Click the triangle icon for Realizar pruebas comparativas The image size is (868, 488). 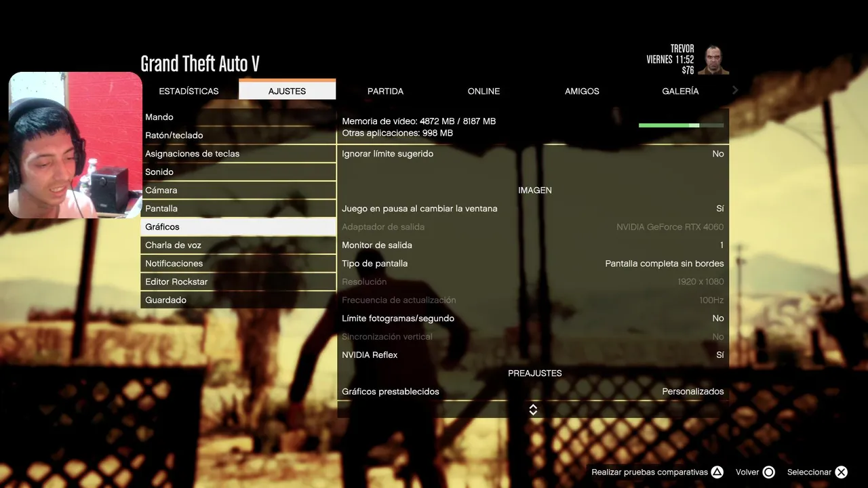coord(717,472)
